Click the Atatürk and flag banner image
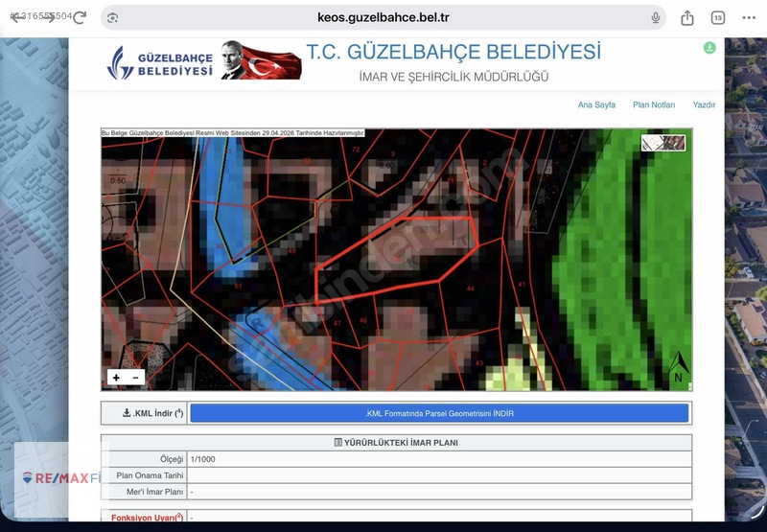Image resolution: width=767 pixels, height=532 pixels. (261, 60)
